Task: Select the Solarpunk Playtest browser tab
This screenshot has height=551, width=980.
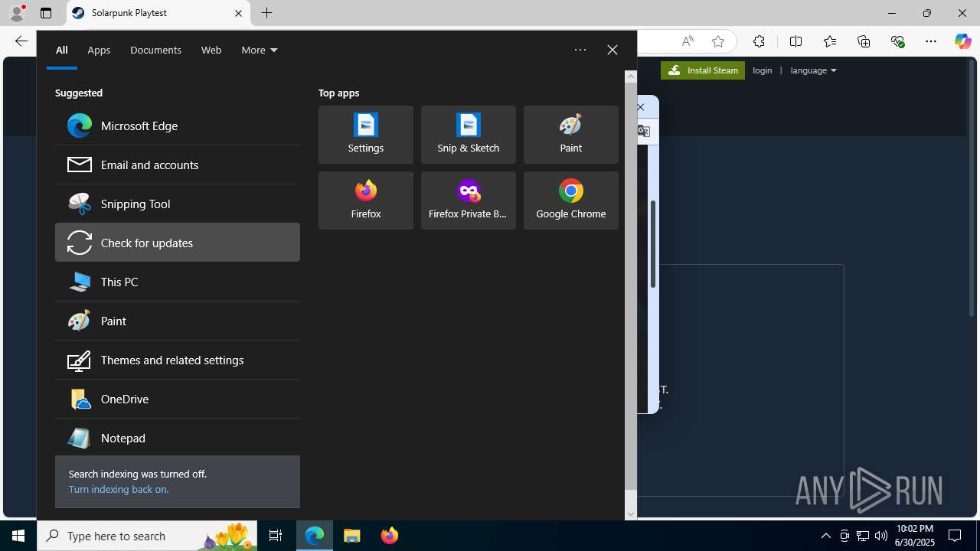Action: pos(158,13)
